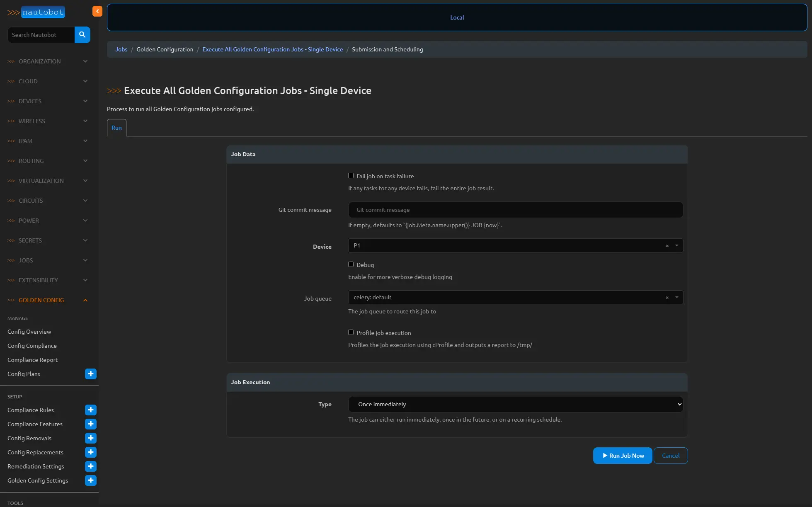Click plus icon for Remediation Settings

(x=90, y=466)
